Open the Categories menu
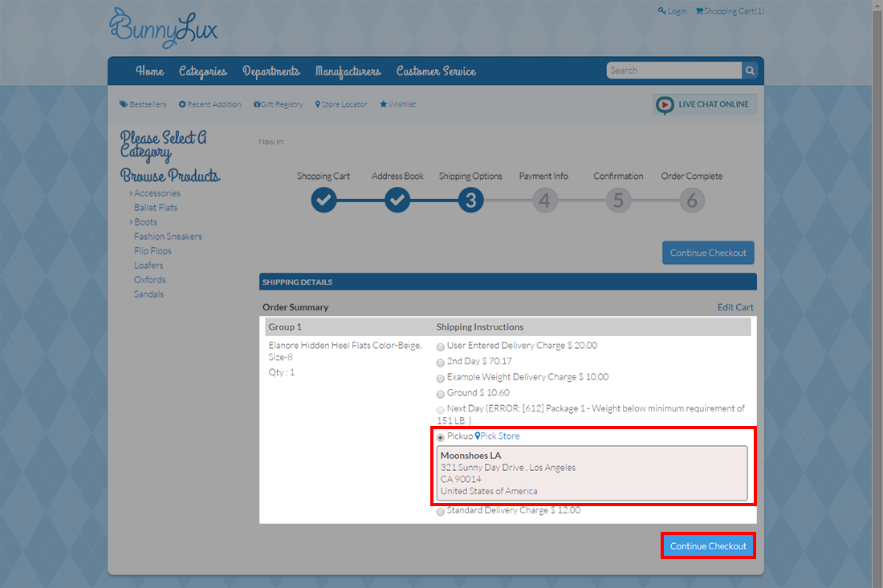Screen dimensions: 883x588 tap(203, 71)
